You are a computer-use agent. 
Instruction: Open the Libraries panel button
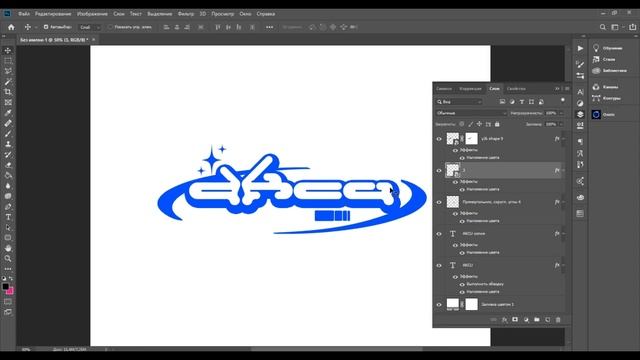click(x=609, y=71)
